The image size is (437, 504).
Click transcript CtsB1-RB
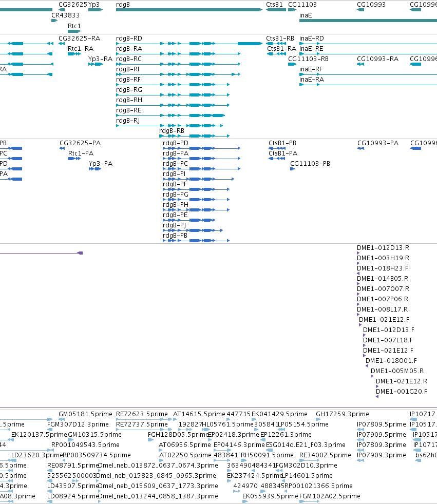pyautogui.click(x=276, y=44)
